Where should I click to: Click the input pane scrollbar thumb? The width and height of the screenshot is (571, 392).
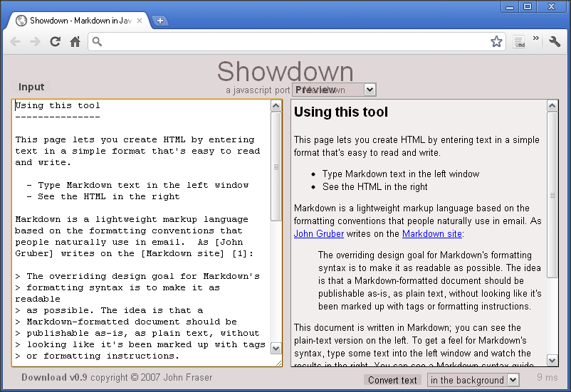[276, 166]
